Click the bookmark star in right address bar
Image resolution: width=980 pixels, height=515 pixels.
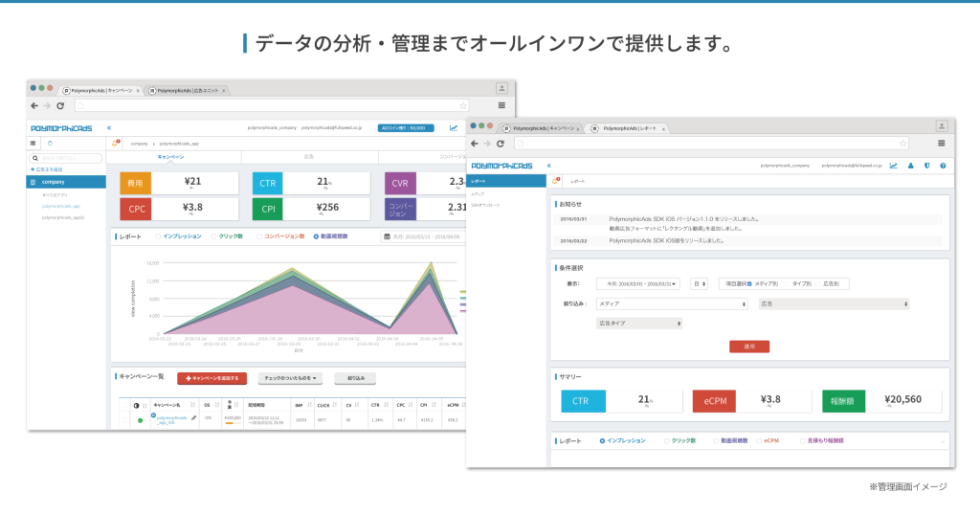click(902, 144)
